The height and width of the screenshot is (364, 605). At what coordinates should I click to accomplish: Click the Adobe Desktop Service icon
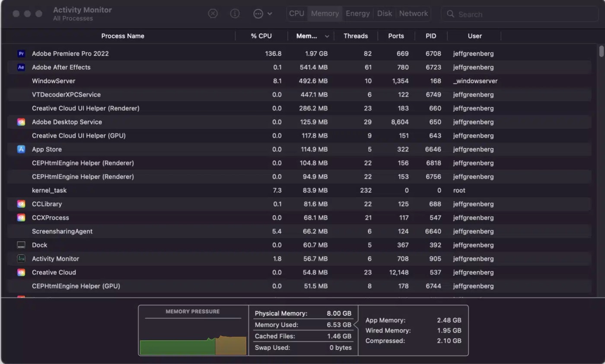pyautogui.click(x=21, y=122)
